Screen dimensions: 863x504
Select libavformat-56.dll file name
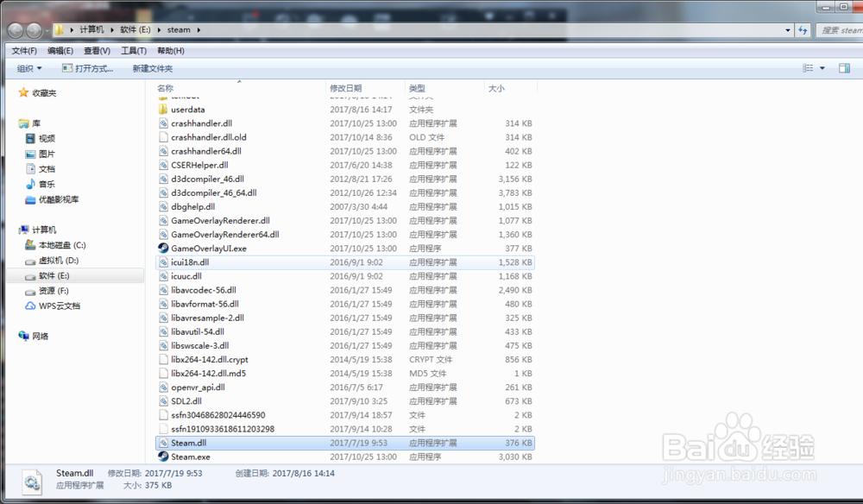(205, 304)
